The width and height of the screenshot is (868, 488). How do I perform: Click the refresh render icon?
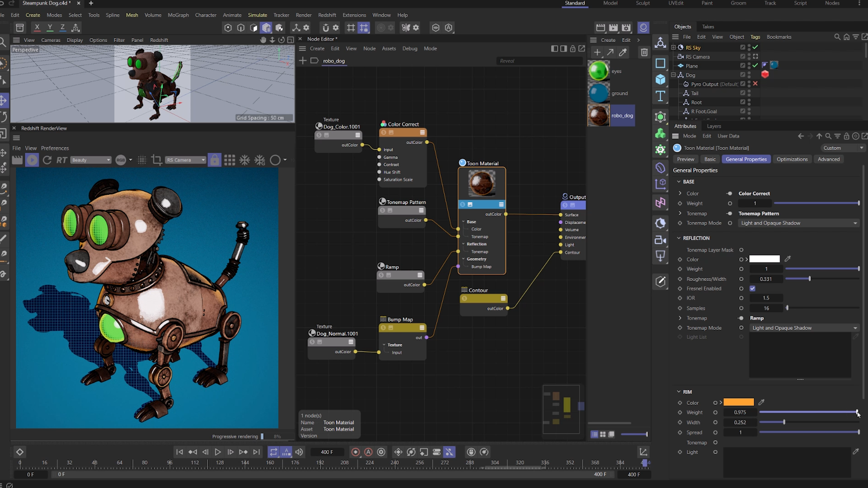point(47,160)
